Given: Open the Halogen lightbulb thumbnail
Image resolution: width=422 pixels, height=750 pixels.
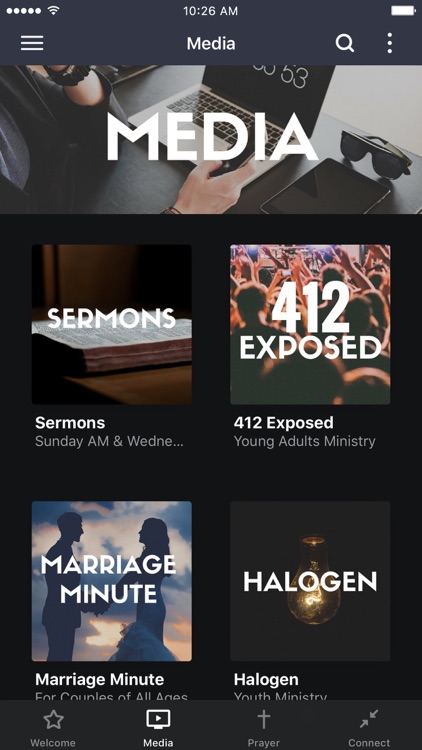Looking at the screenshot, I should [x=310, y=581].
